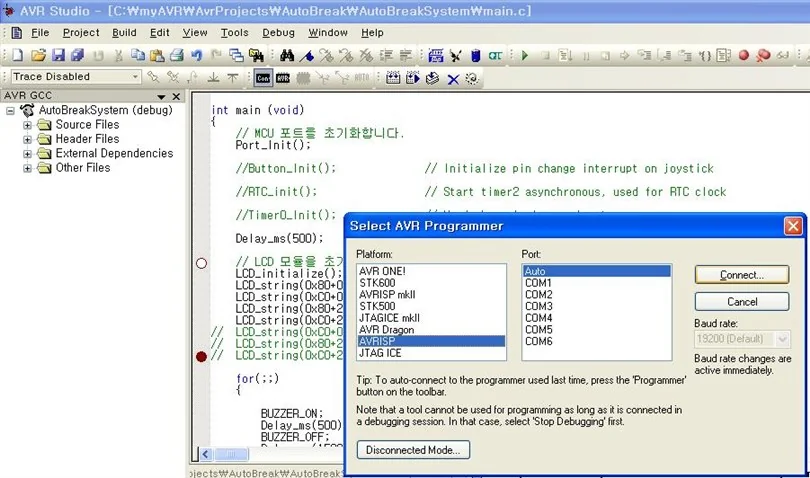Click the Disconnected Mode... button
The width and height of the screenshot is (810, 478).
pyautogui.click(x=413, y=450)
